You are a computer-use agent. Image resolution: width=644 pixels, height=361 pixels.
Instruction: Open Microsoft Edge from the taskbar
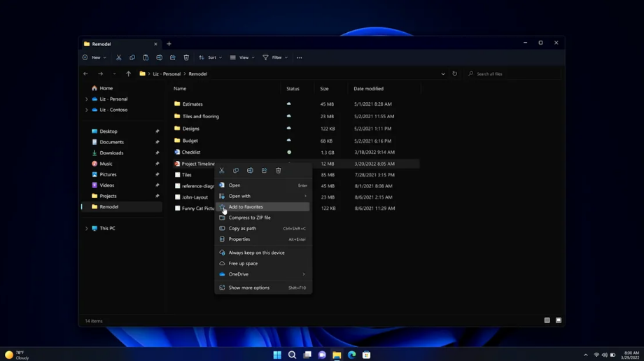351,355
